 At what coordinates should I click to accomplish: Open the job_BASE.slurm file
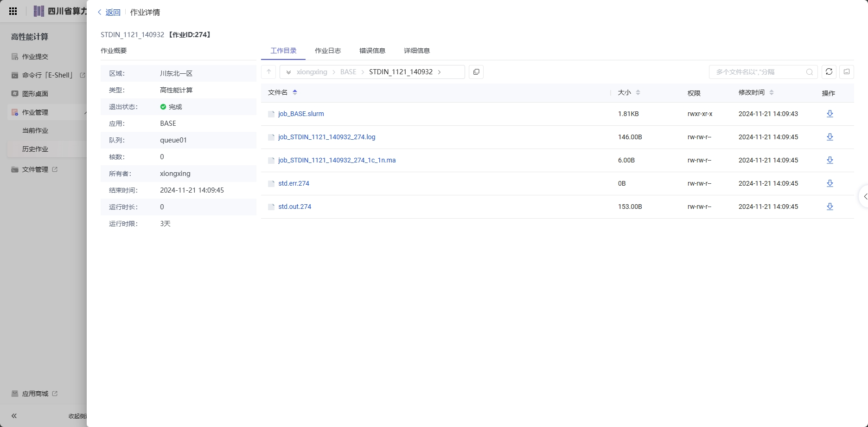pyautogui.click(x=301, y=114)
